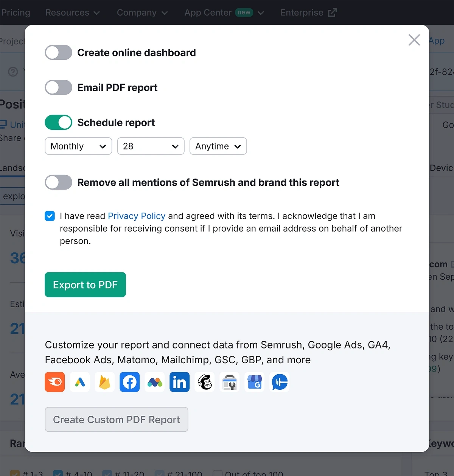Screen dimensions: 454x476
Task: Toggle the #4-10 rankings checkbox
Action: point(58,473)
